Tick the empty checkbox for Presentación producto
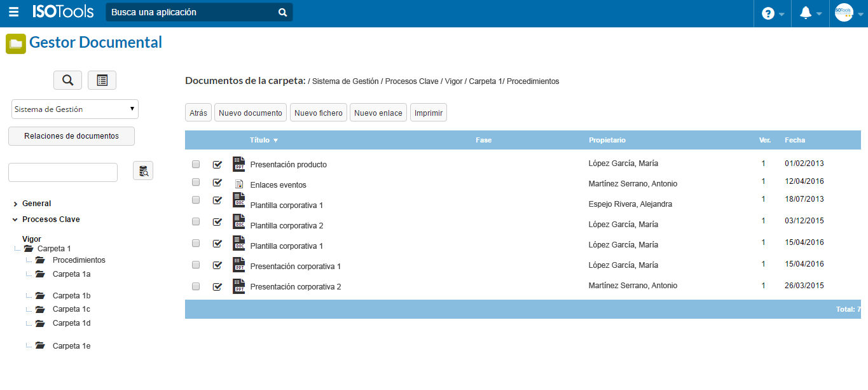Image resolution: width=868 pixels, height=390 pixels. click(x=196, y=164)
